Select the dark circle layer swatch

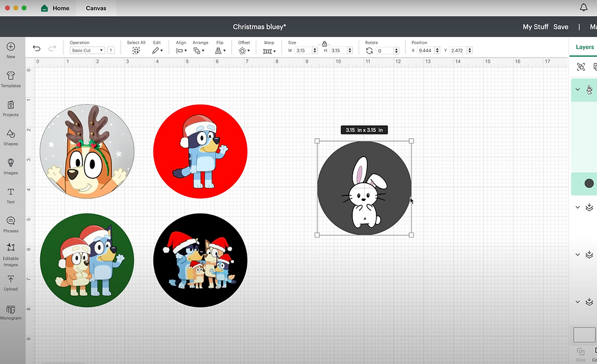(x=588, y=183)
